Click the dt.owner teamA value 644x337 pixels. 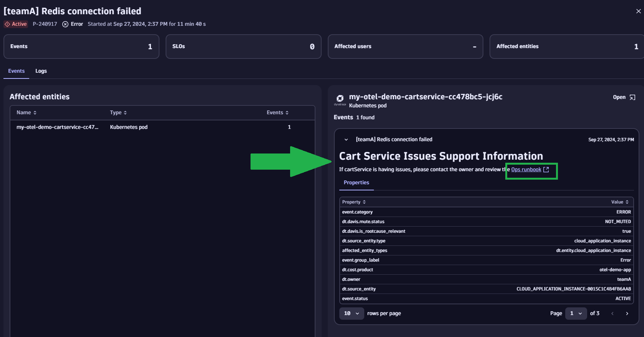(x=624, y=279)
